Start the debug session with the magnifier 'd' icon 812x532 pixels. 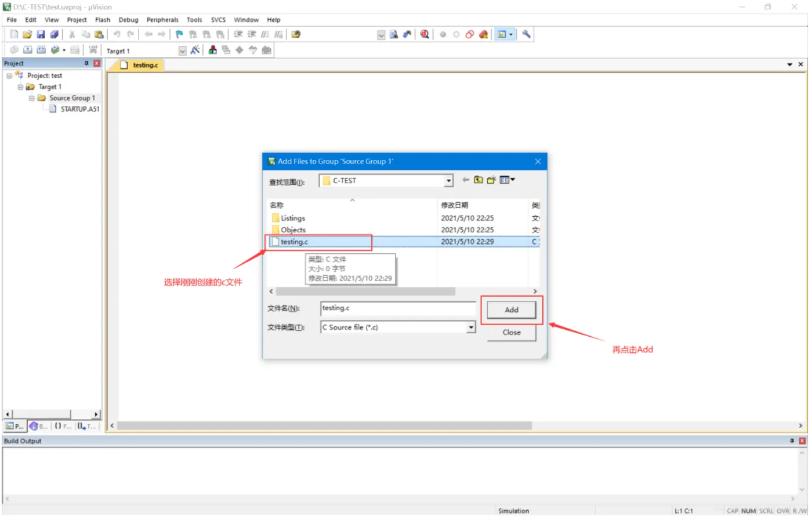[425, 35]
